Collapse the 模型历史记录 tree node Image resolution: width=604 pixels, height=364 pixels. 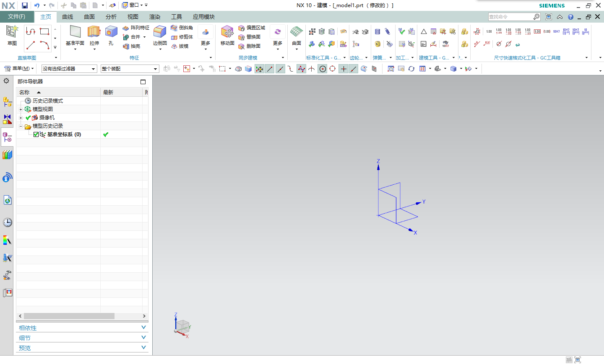point(21,126)
